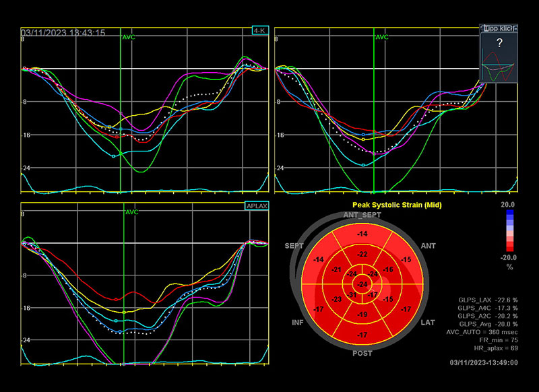539x392 pixels.
Task: Click the strain curve preview icon
Action: 498,65
